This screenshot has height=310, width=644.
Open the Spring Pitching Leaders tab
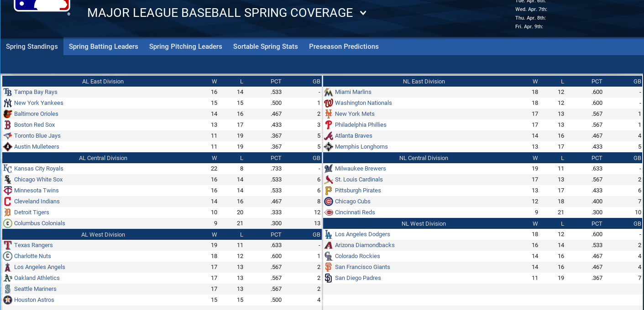coord(186,46)
